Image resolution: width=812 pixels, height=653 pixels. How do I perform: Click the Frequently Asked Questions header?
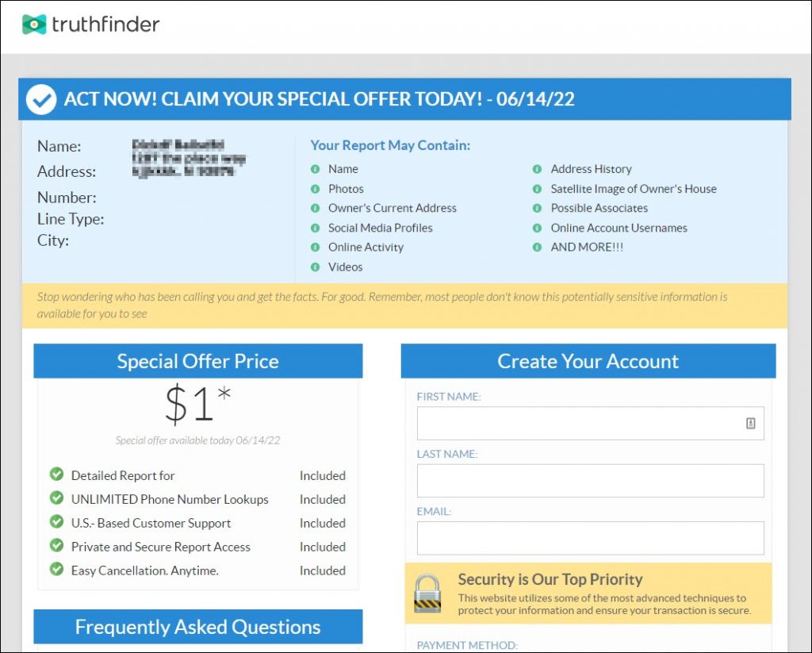[x=197, y=627]
